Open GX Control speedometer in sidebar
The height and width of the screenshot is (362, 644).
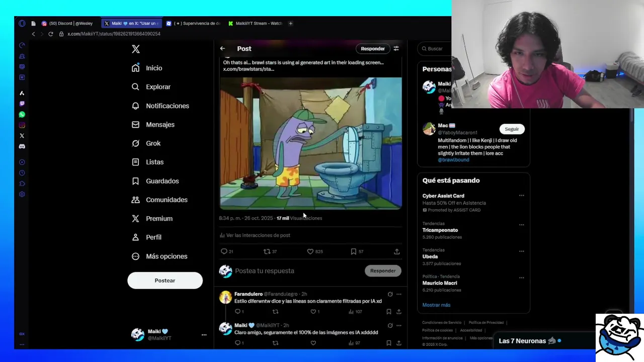pyautogui.click(x=22, y=45)
